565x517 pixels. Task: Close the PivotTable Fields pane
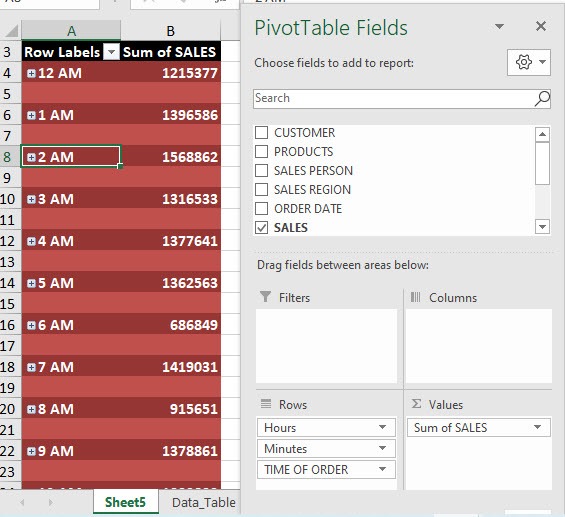click(x=541, y=26)
